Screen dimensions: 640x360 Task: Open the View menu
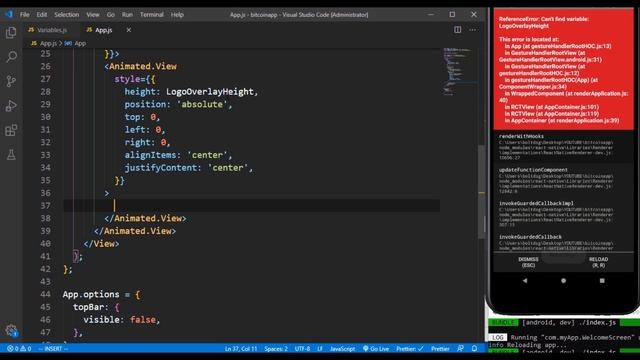tap(93, 15)
